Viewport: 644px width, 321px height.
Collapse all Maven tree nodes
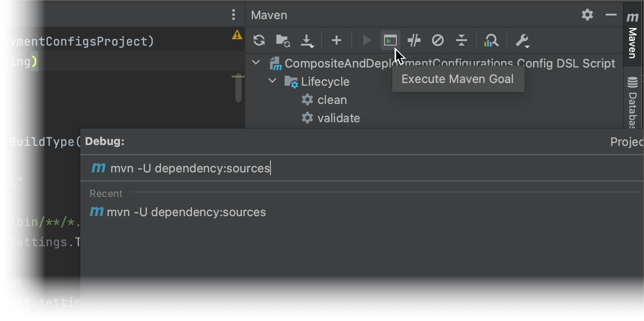point(462,41)
